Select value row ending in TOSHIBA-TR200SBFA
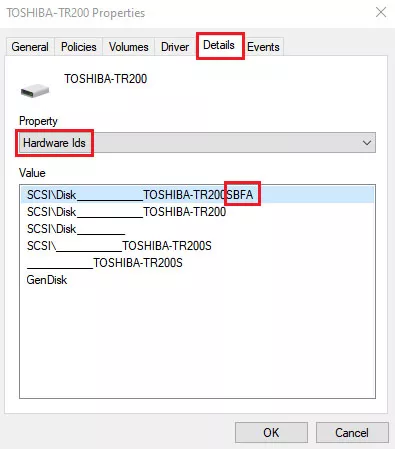The image size is (395, 449). pos(197,195)
